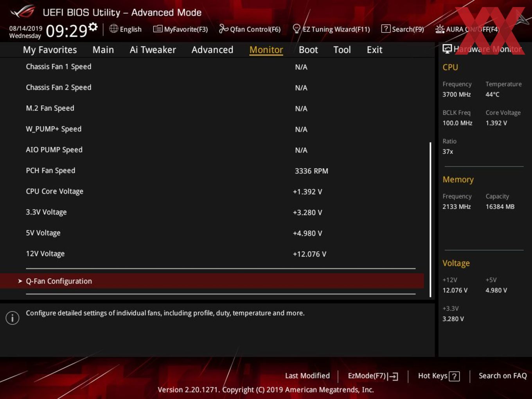Click the N/A value for AIO PUMP
The width and height of the screenshot is (532, 399).
pyautogui.click(x=301, y=150)
